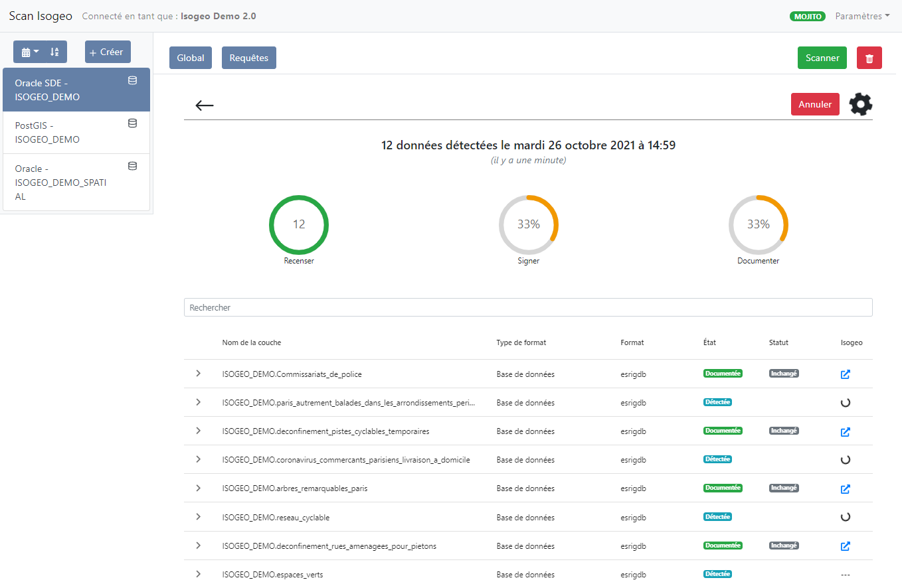Click loading spinner for coronavirus_commercants row
Viewport: 902px width, 588px height.
[846, 459]
